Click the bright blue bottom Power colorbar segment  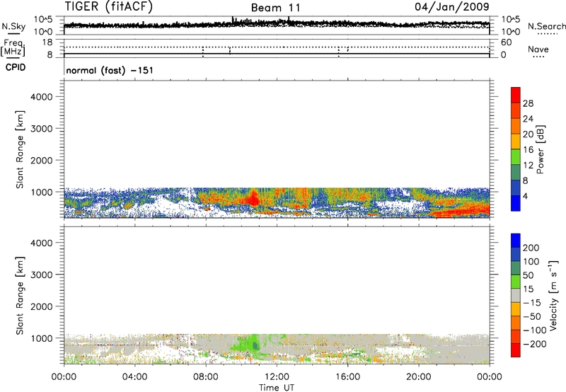pyautogui.click(x=516, y=203)
